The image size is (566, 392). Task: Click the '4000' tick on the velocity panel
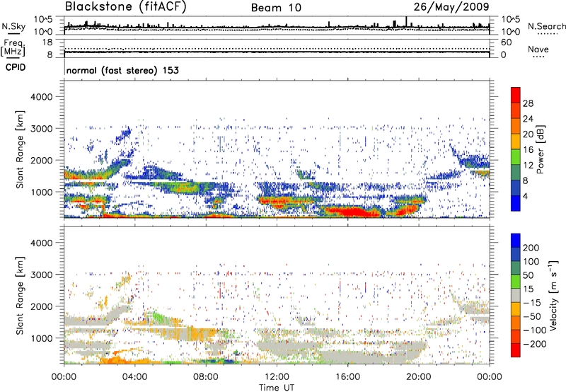click(x=41, y=243)
